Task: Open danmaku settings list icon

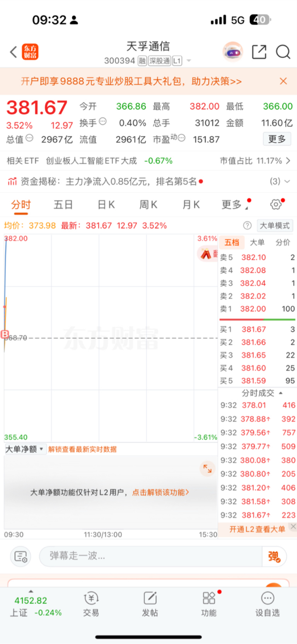Action: click(20, 557)
